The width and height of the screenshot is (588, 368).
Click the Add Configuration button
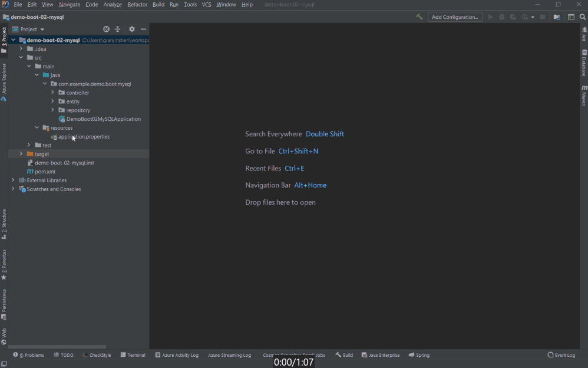(455, 17)
